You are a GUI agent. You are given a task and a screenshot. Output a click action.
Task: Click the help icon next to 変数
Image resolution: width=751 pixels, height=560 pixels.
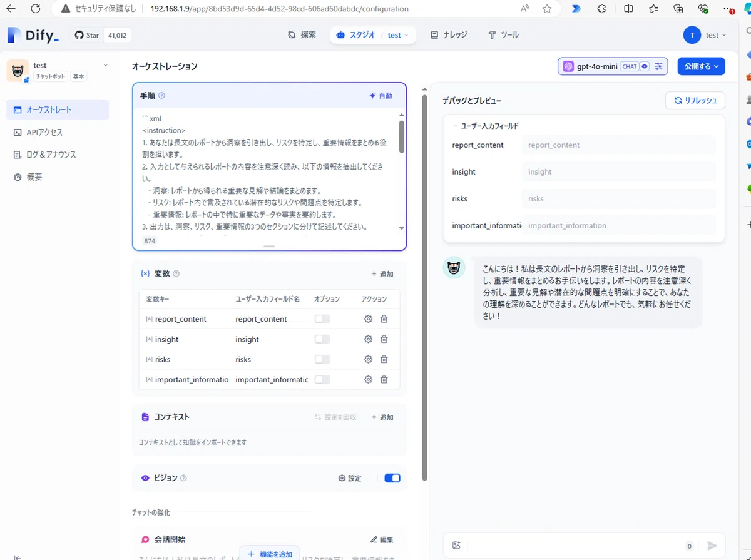176,273
